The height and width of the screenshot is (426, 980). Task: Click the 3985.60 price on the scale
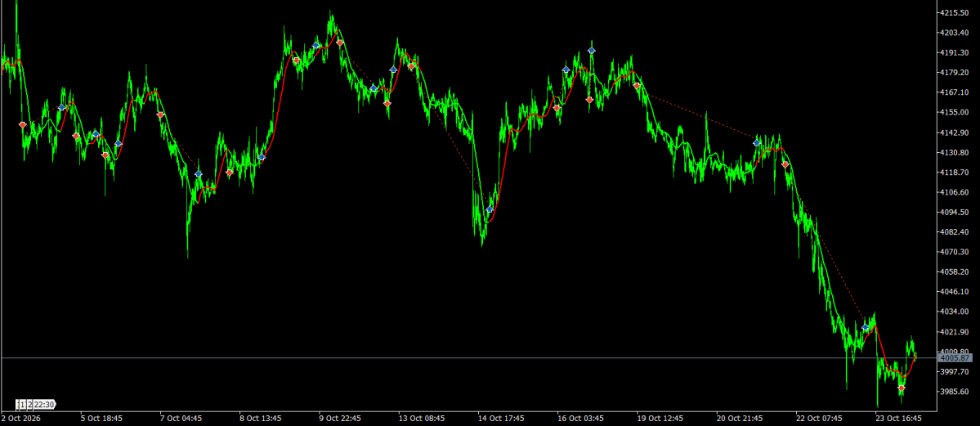point(955,392)
